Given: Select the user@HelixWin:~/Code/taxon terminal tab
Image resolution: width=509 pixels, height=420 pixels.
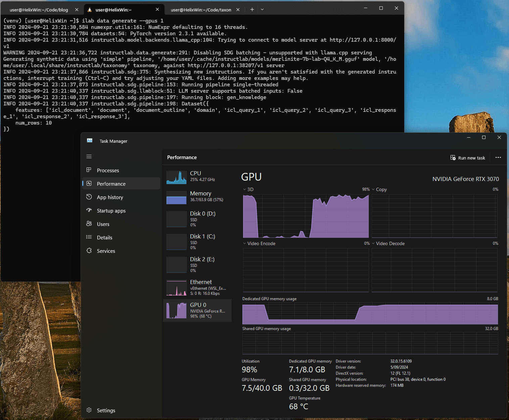Looking at the screenshot, I should [x=201, y=10].
